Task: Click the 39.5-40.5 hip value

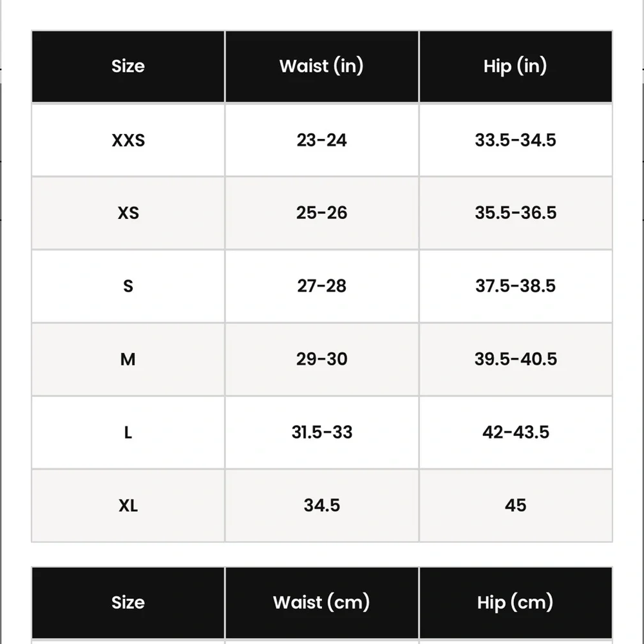Action: 515,359
